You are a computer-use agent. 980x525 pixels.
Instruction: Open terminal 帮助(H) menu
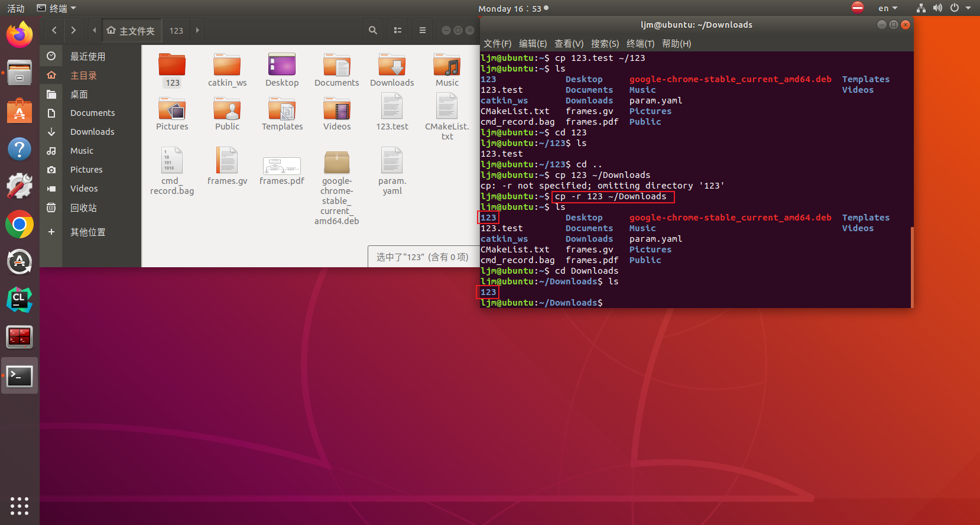click(677, 43)
